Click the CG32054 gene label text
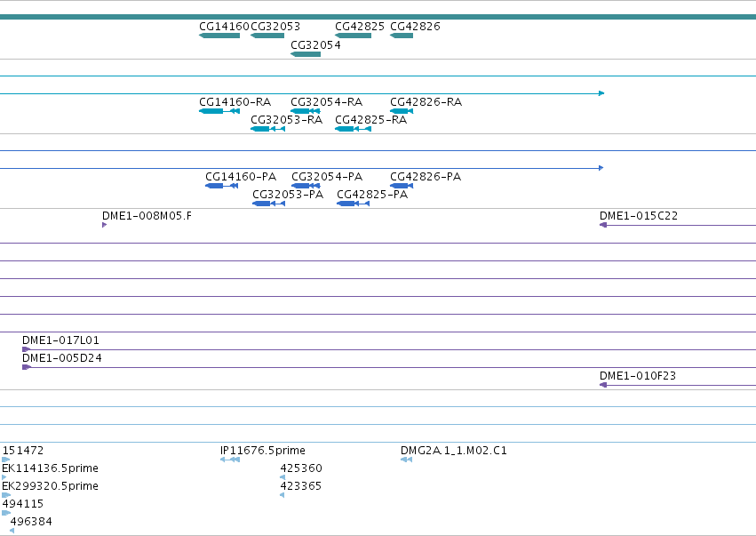756x536 pixels. (315, 44)
